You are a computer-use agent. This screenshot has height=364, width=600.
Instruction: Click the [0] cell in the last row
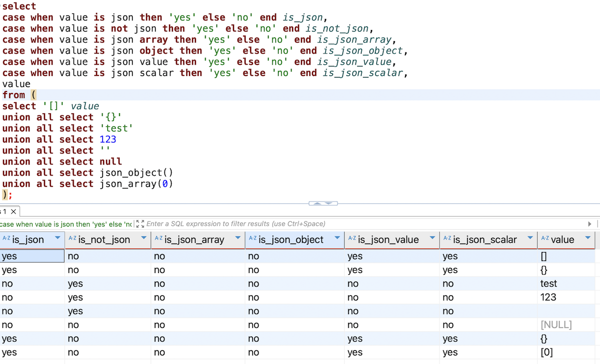546,352
